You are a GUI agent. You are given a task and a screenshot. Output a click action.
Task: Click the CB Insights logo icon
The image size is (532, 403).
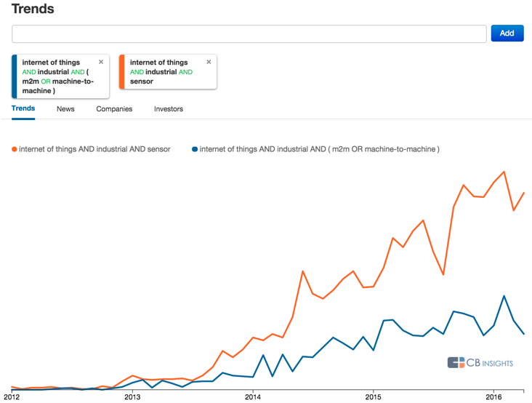click(x=456, y=362)
